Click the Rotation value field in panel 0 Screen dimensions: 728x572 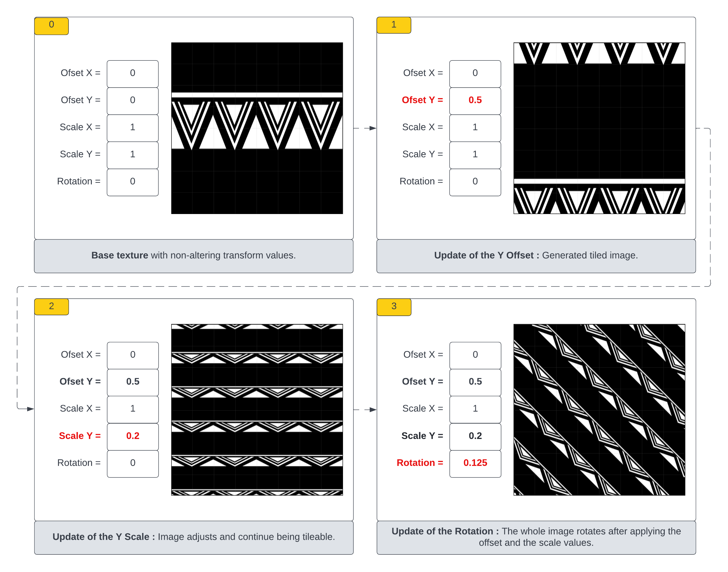tap(132, 182)
